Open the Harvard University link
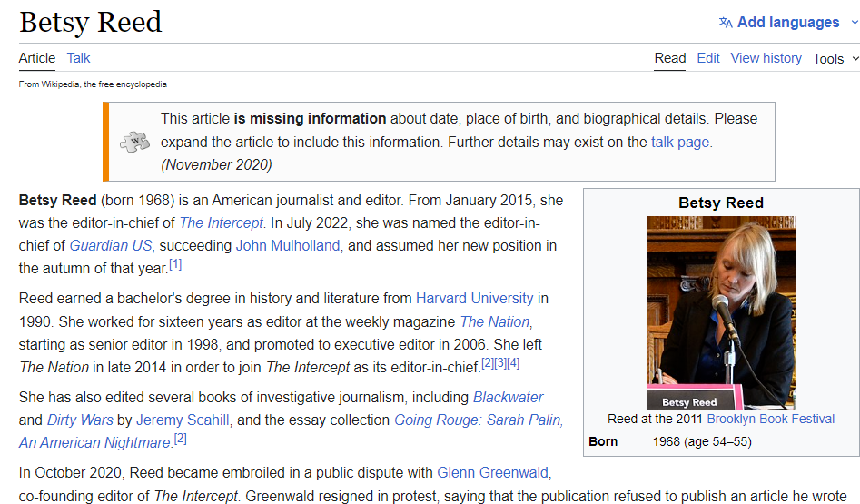The width and height of the screenshot is (860, 504). (474, 298)
